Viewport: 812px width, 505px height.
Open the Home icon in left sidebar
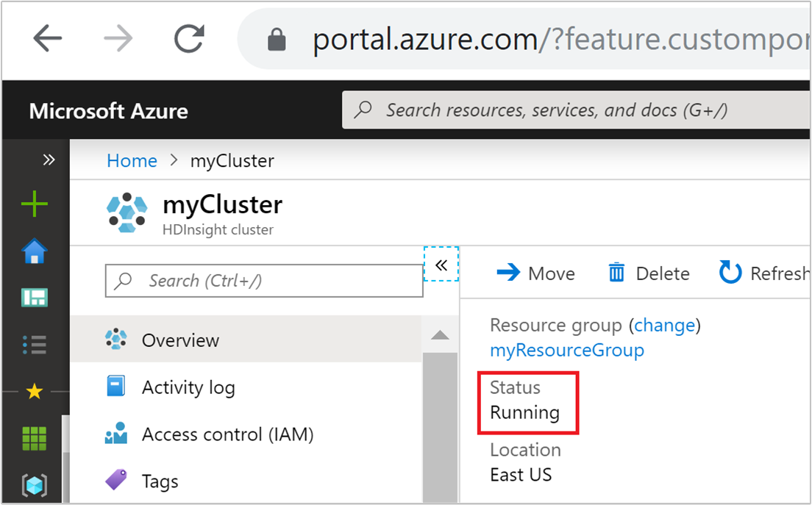(x=35, y=252)
